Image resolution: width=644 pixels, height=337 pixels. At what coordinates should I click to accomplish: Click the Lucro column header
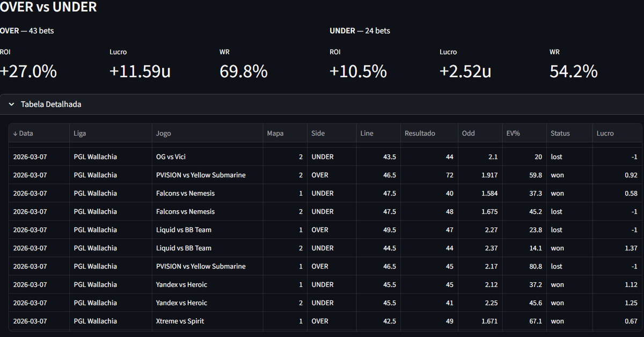(x=617, y=133)
